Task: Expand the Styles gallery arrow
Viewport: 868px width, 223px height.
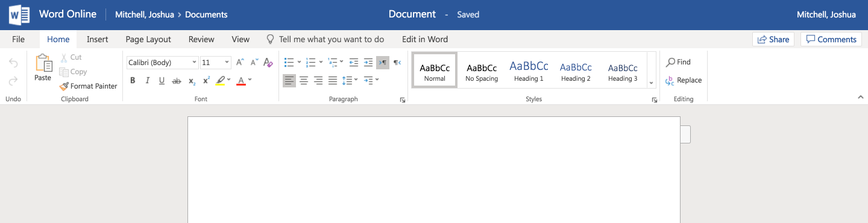Action: [x=651, y=83]
